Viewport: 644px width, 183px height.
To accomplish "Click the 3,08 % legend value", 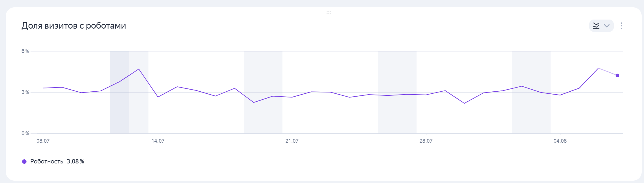I will pyautogui.click(x=75, y=161).
